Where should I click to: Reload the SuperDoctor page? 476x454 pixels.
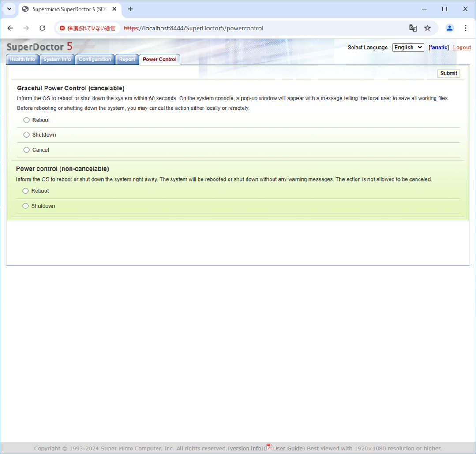coord(42,28)
